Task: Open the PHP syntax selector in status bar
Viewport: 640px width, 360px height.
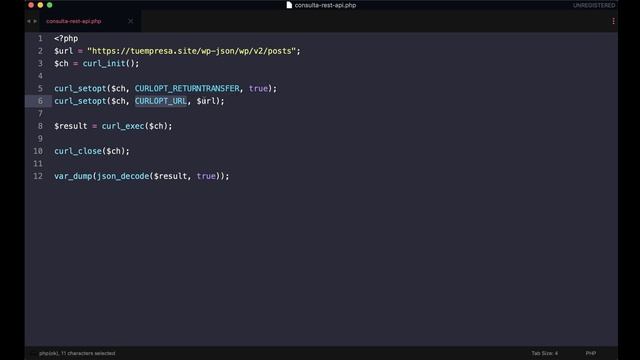Action: pyautogui.click(x=591, y=353)
